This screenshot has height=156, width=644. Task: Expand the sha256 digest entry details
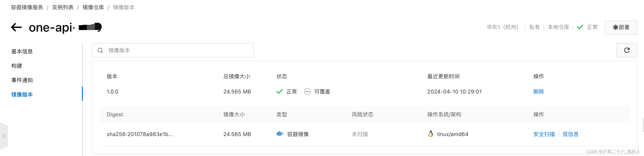(139, 134)
